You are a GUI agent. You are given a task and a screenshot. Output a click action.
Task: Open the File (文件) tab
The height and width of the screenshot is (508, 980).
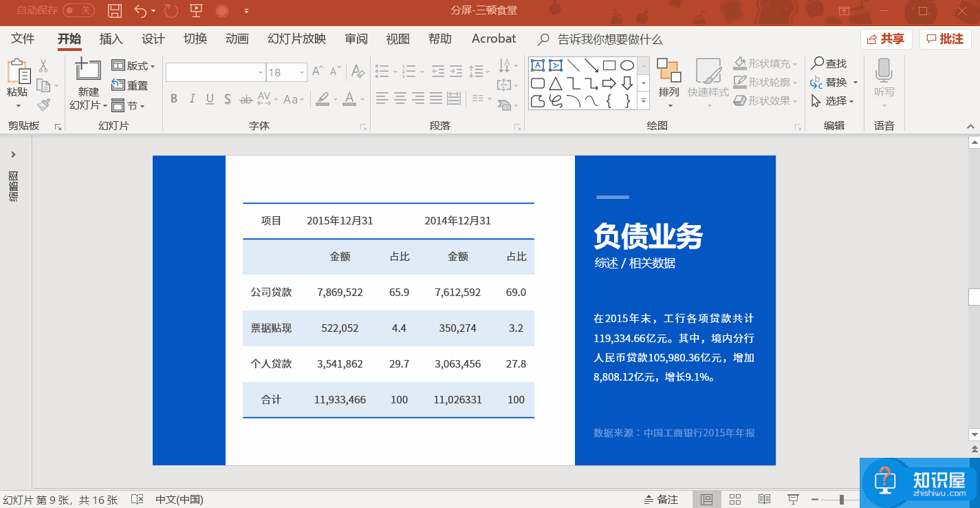pos(23,39)
